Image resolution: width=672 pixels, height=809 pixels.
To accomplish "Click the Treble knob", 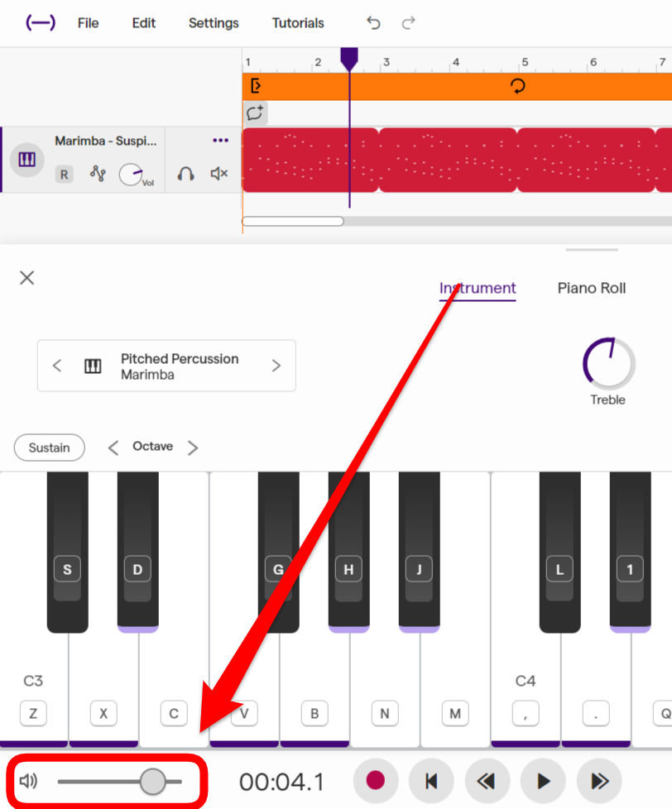I will point(608,363).
